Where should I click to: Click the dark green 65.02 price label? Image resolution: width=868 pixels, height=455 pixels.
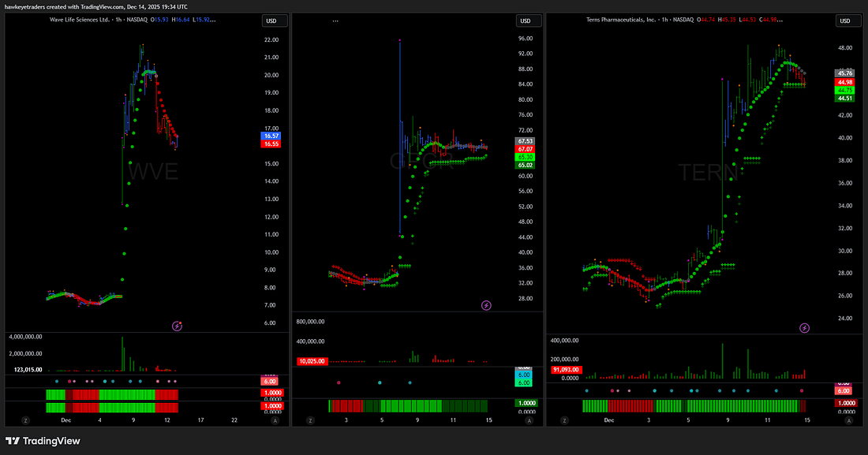click(x=526, y=165)
